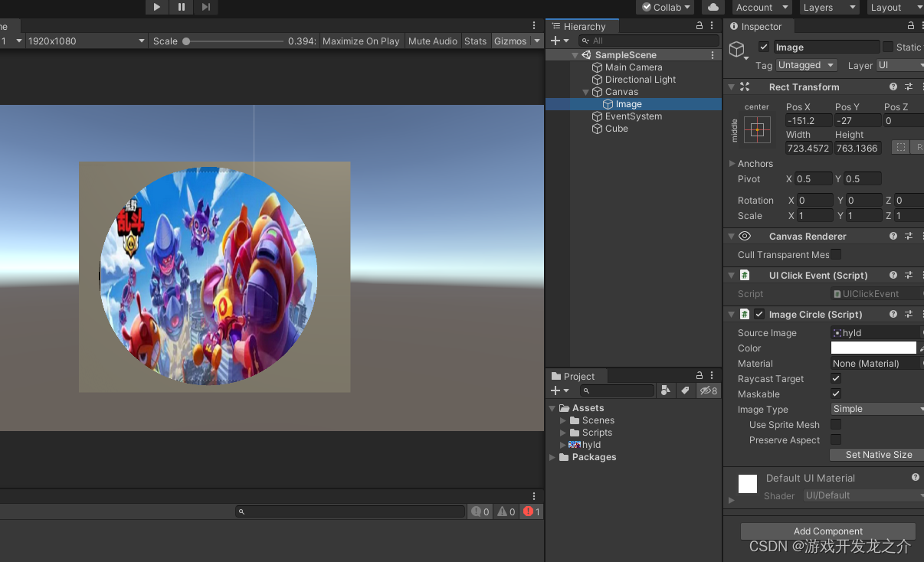Viewport: 924px width, 562px height.
Task: Open the 1920x1080 resolution dropdown
Action: pos(87,41)
